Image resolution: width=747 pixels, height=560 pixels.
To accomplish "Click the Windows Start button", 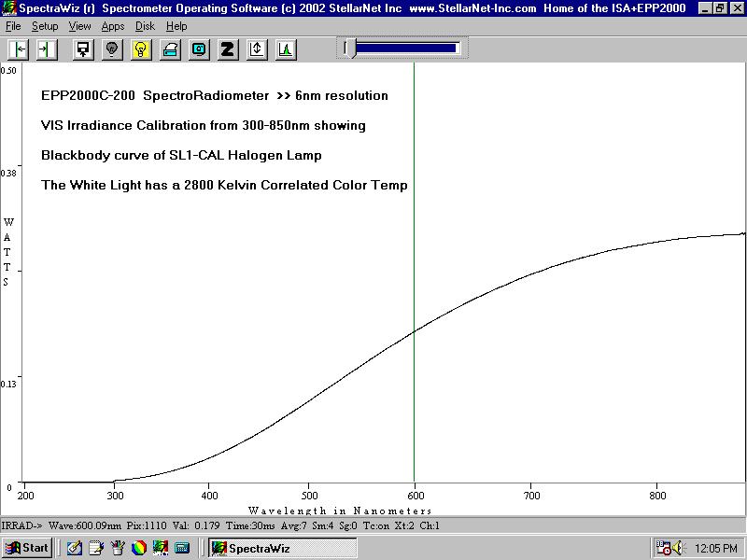I will coord(27,548).
